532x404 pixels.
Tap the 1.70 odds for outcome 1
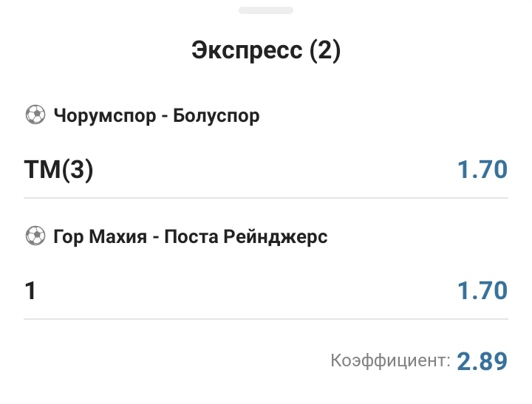click(482, 290)
